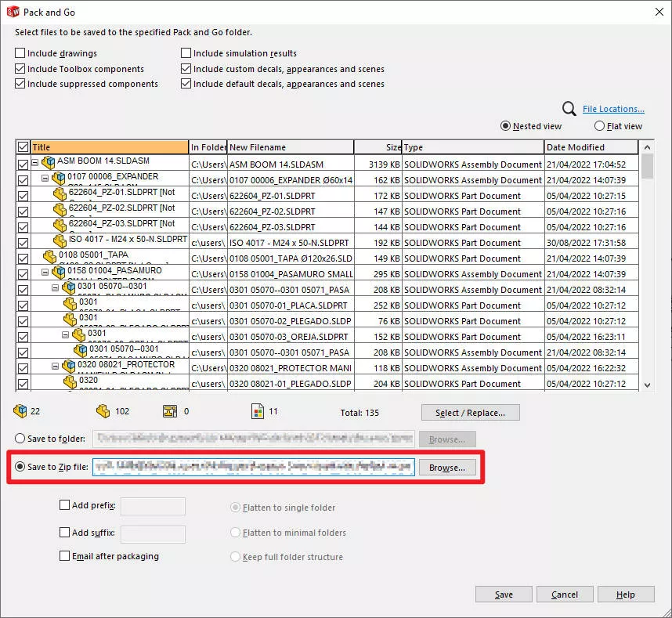Uncheck Include suppressed components

click(x=19, y=84)
